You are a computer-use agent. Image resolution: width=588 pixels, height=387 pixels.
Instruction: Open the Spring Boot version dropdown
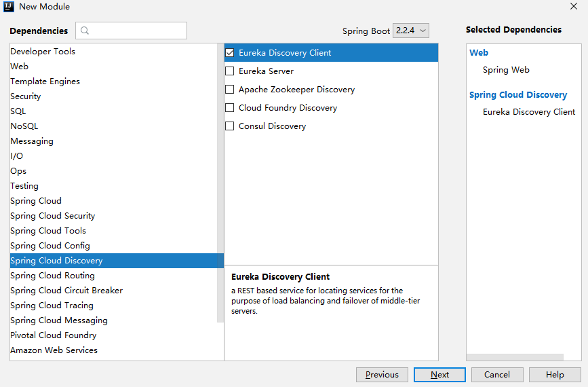point(410,31)
